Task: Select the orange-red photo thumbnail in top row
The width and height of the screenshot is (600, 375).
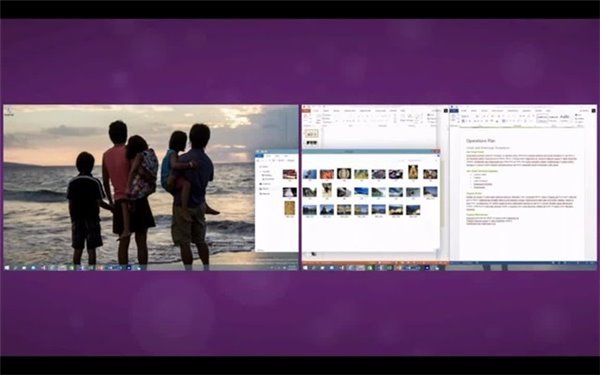Action: 327,174
